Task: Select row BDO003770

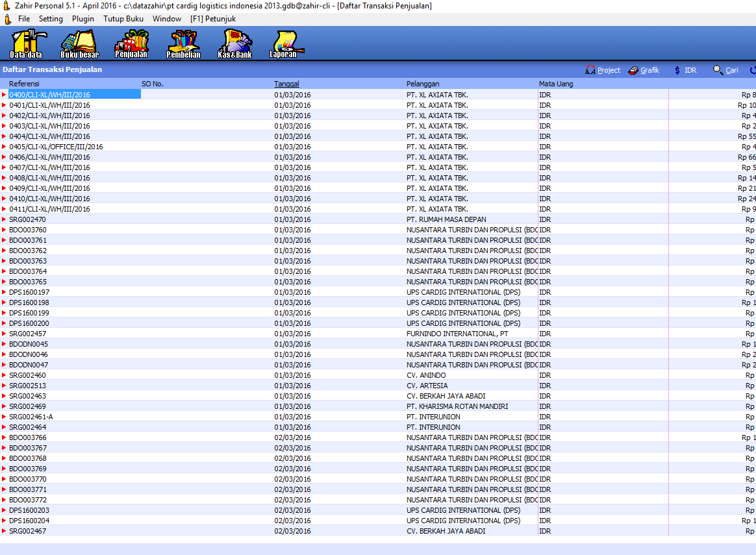Action: click(378, 479)
